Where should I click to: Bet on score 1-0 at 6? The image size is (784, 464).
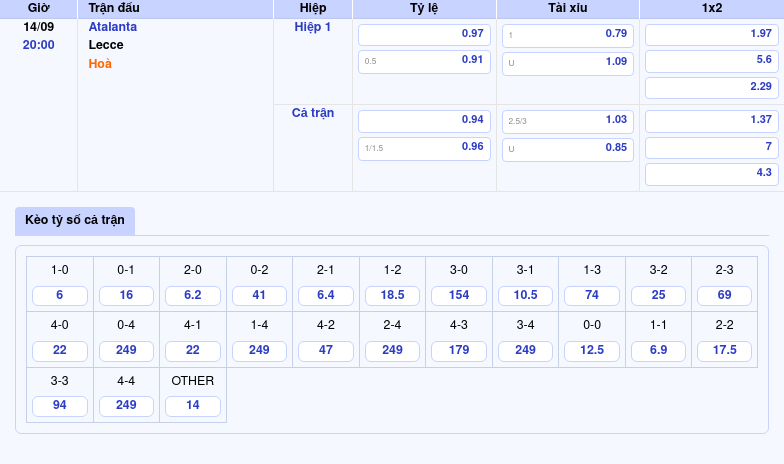click(x=60, y=296)
